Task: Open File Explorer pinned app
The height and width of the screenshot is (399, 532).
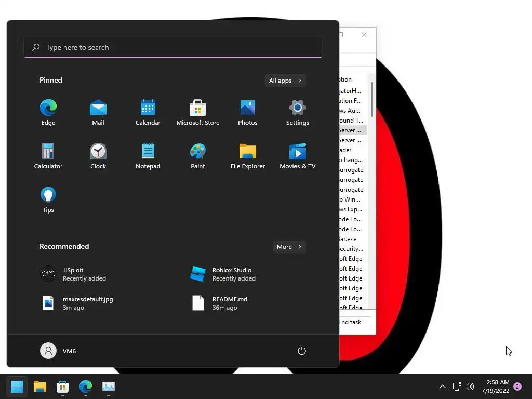Action: [248, 156]
